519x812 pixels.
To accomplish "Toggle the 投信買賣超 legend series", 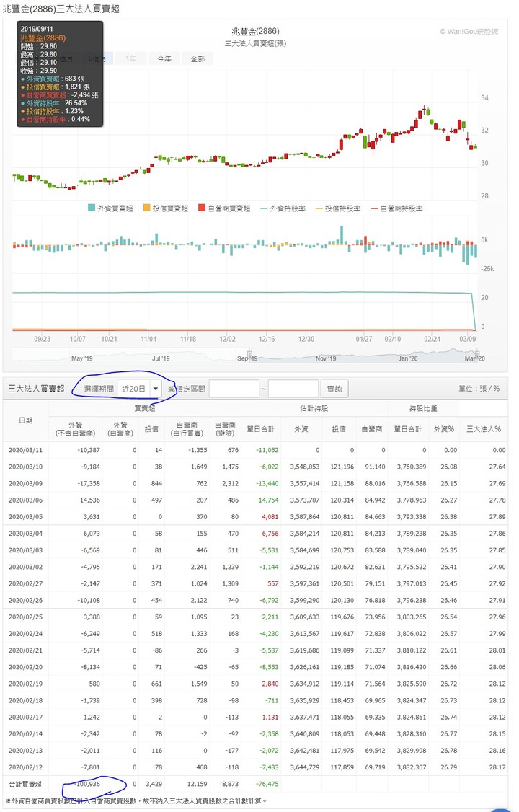I will (166, 208).
